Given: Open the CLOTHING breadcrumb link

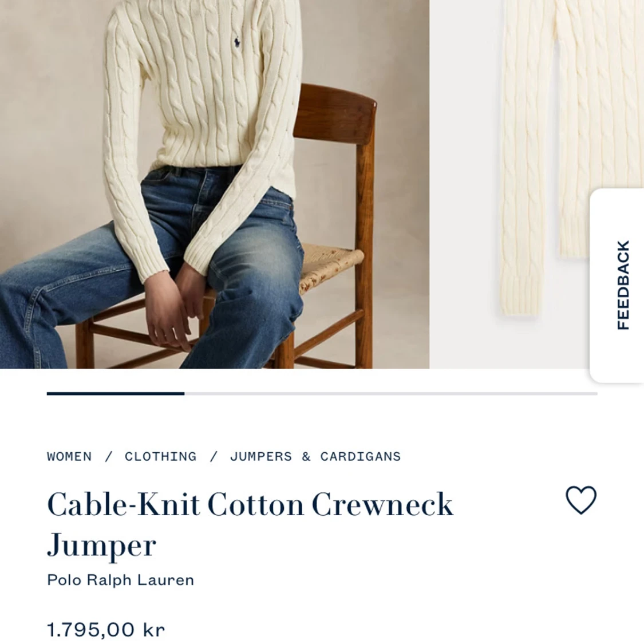Looking at the screenshot, I should click(161, 456).
